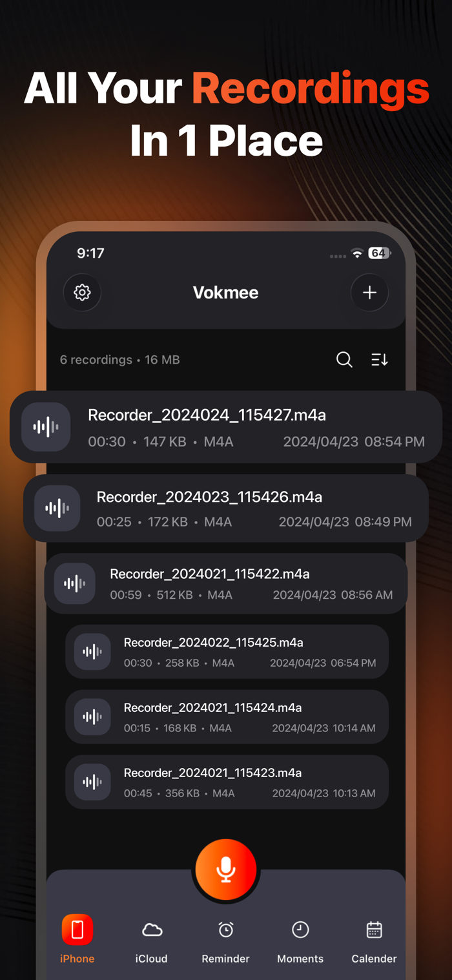Click the 00:45 duration text

[x=138, y=793]
